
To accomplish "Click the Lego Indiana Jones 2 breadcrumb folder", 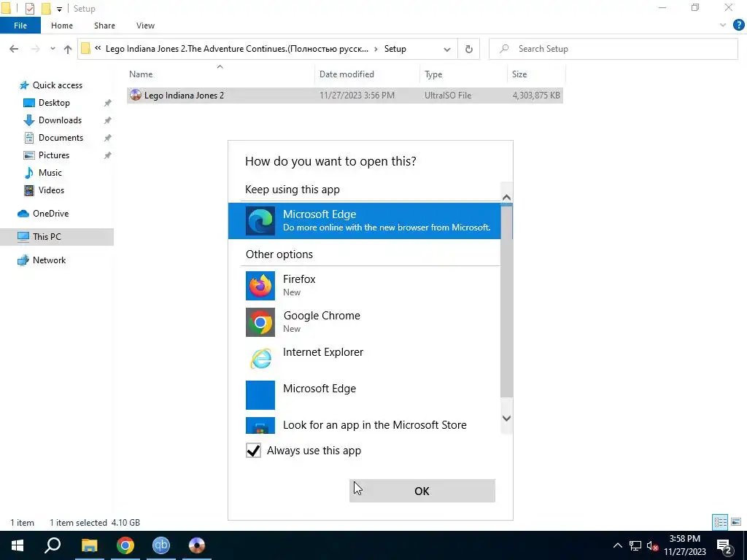I will (237, 49).
